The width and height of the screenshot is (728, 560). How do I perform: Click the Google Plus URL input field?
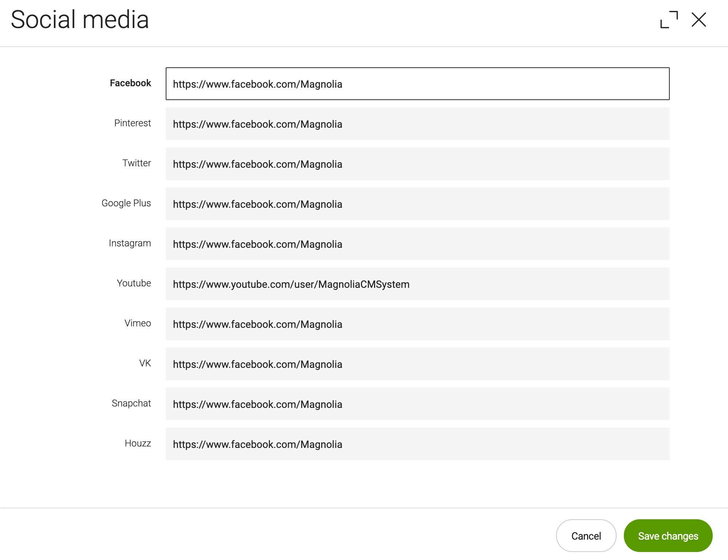click(x=417, y=204)
